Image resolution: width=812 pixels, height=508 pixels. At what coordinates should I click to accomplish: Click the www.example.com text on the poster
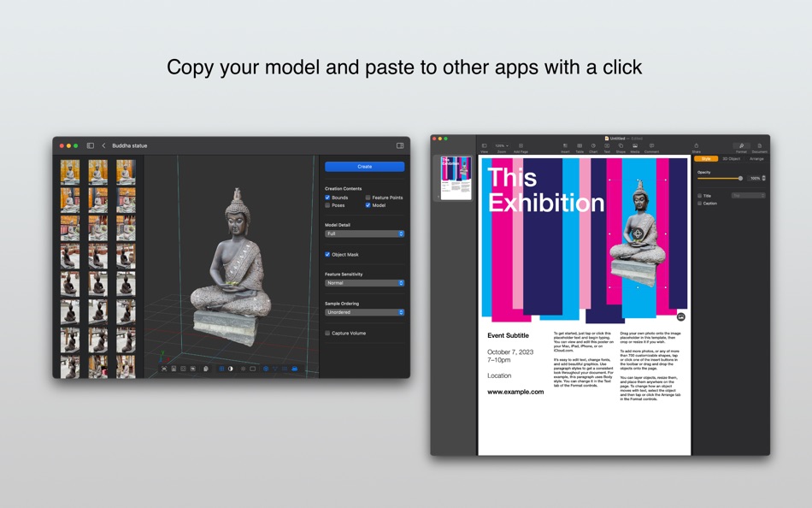point(515,392)
